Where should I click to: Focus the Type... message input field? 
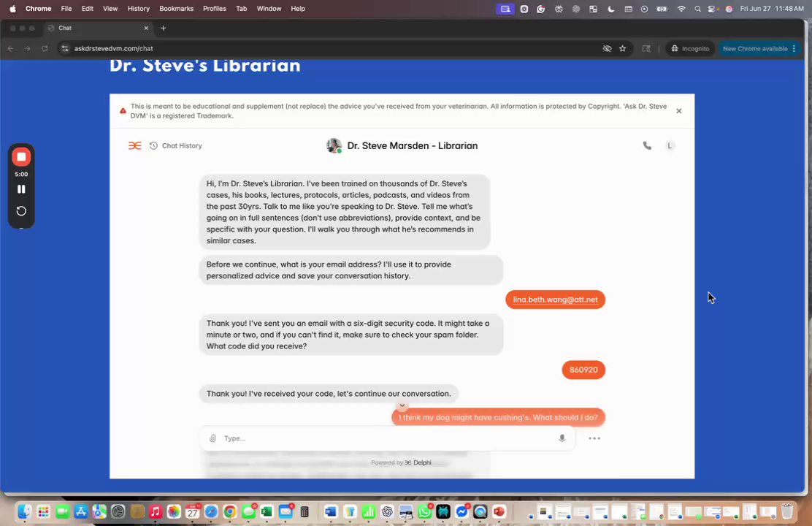[x=387, y=438]
